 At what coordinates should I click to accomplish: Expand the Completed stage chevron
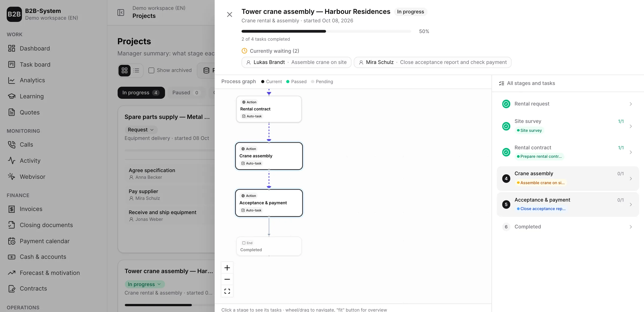(631, 227)
